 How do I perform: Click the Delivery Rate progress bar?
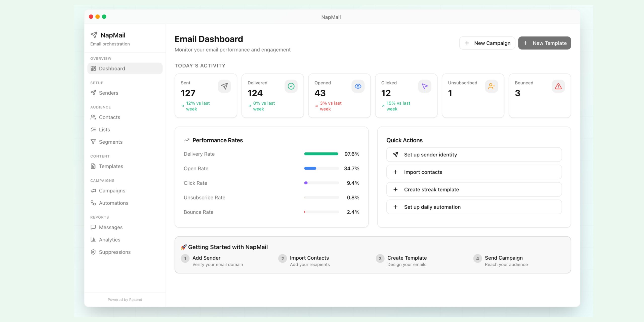click(321, 154)
